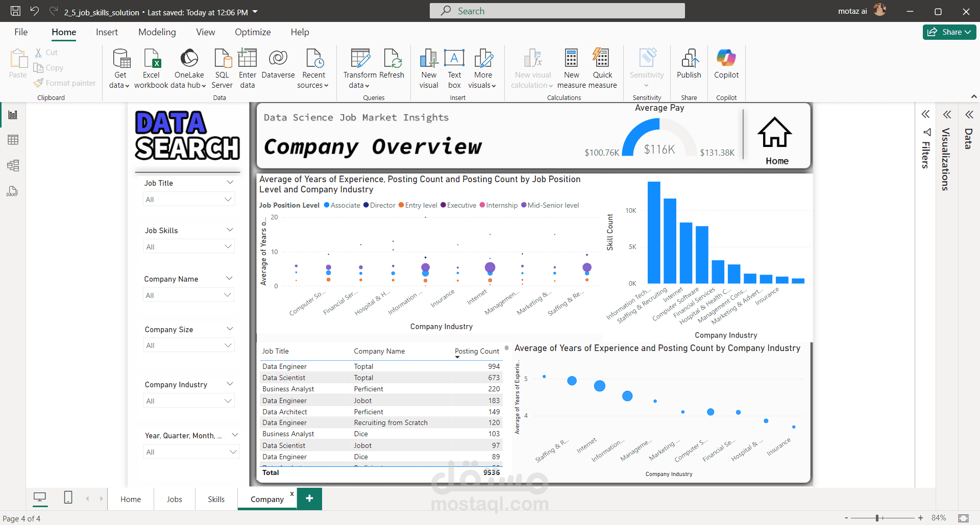Create a Quick measure

pyautogui.click(x=602, y=69)
